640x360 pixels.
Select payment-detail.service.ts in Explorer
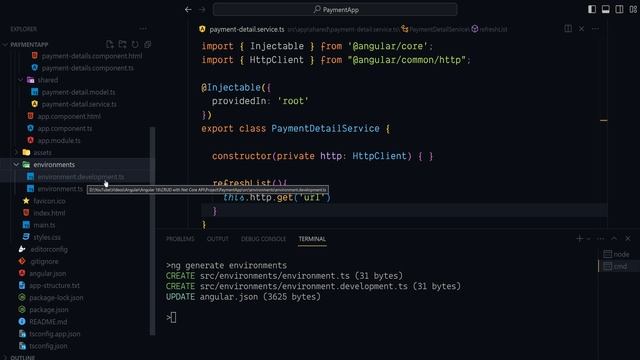tap(79, 104)
